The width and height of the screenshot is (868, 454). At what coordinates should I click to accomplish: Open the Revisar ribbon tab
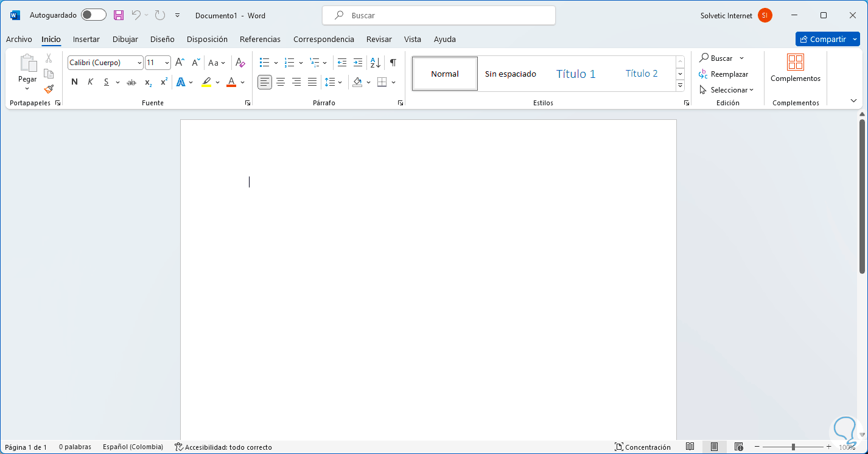[x=379, y=39]
